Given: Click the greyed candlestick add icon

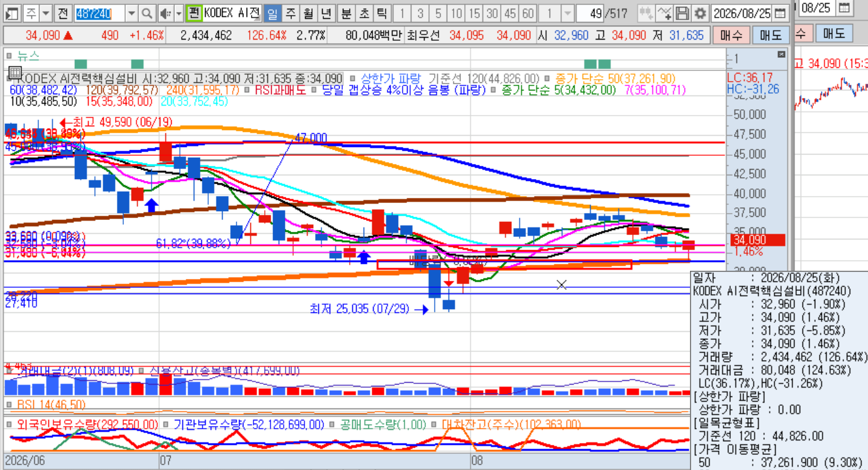Looking at the screenshot, I should tap(645, 13).
